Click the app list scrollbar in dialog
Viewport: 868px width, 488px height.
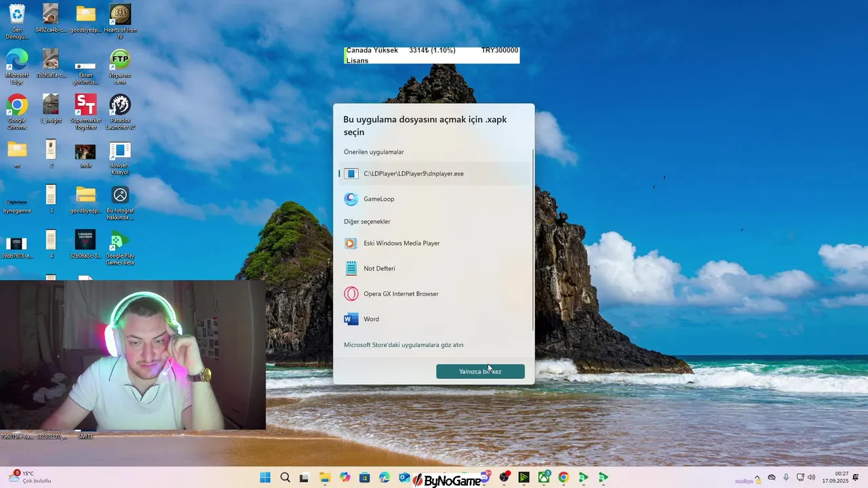click(x=533, y=241)
